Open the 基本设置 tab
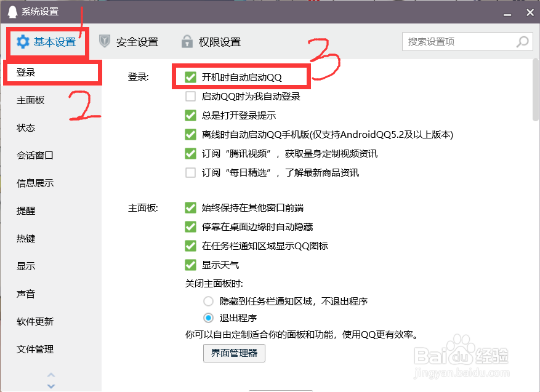The width and height of the screenshot is (540, 392). (47, 42)
